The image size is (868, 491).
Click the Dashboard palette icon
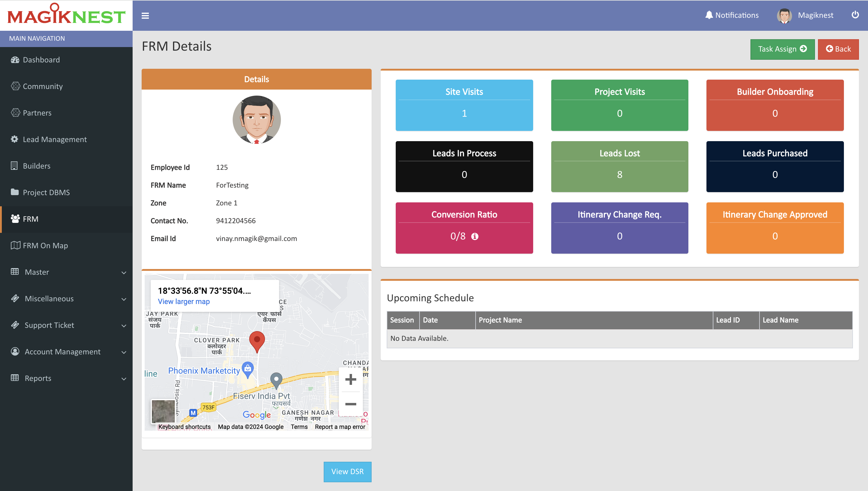tap(15, 60)
